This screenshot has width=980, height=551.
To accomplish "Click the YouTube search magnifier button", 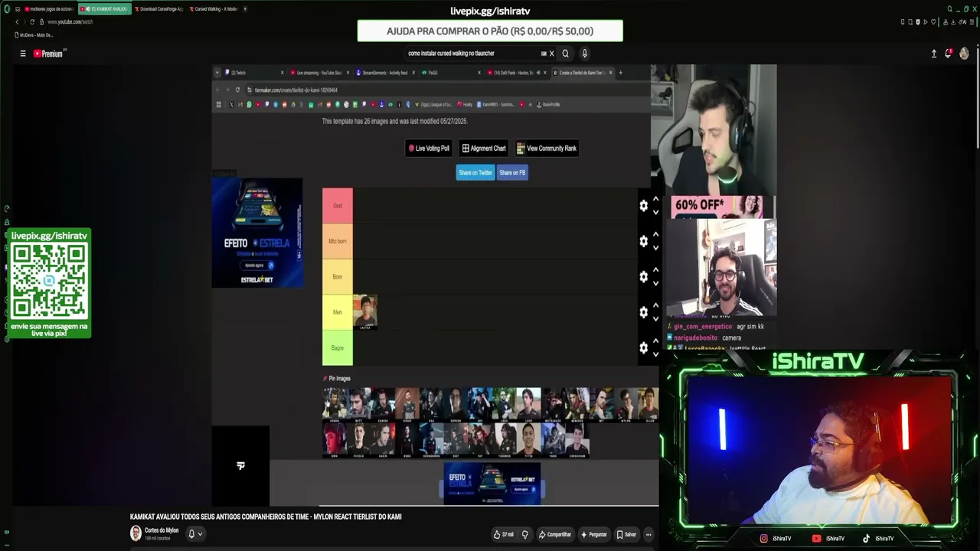I will pos(566,54).
